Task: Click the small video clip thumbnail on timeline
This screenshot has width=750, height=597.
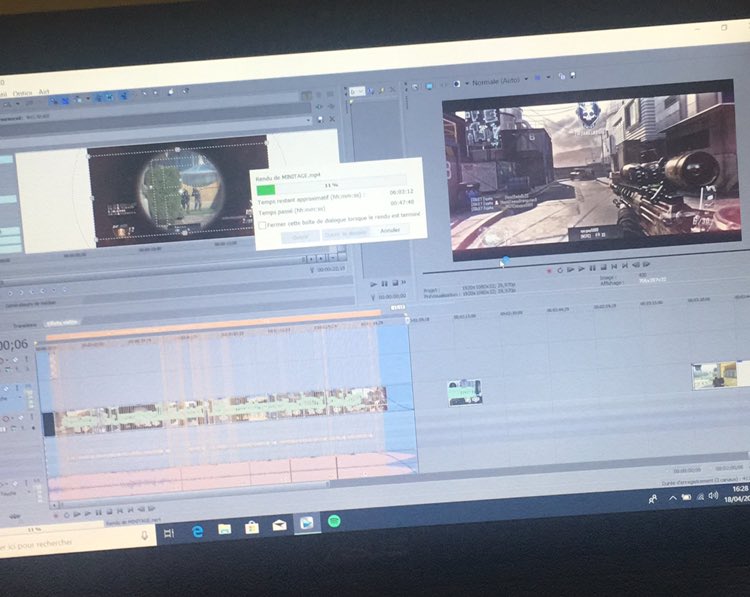Action: pos(464,393)
